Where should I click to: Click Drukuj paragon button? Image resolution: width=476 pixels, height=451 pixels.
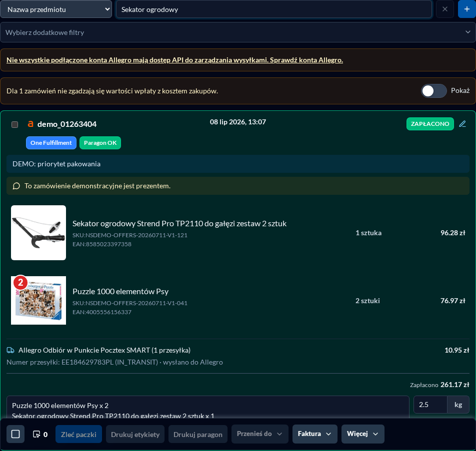[198, 435]
